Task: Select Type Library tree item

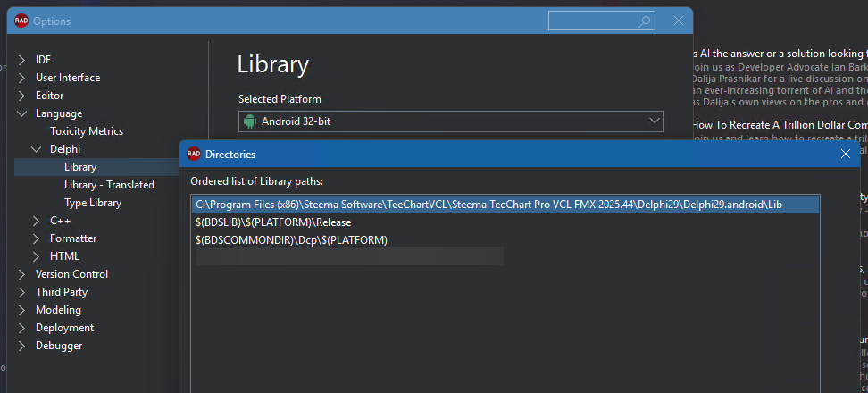Action: 93,203
